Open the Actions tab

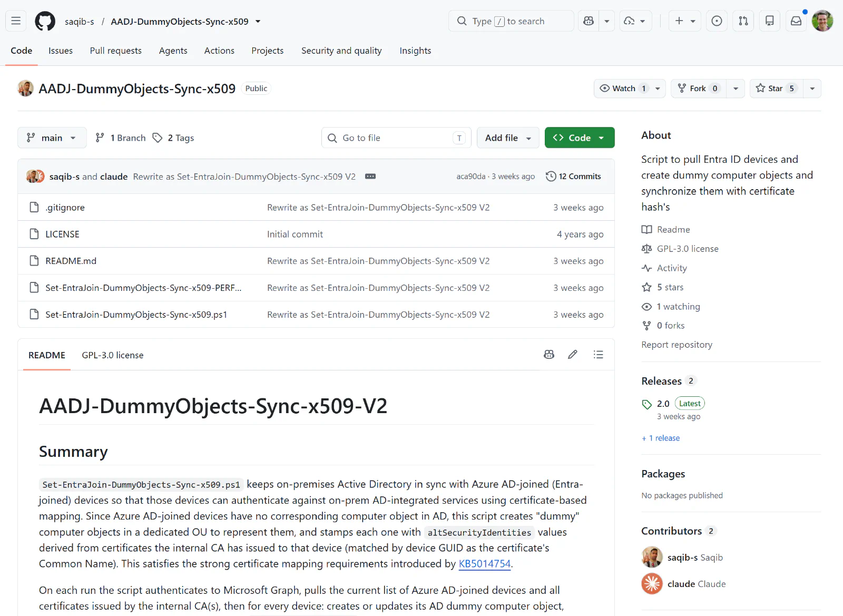[219, 51]
